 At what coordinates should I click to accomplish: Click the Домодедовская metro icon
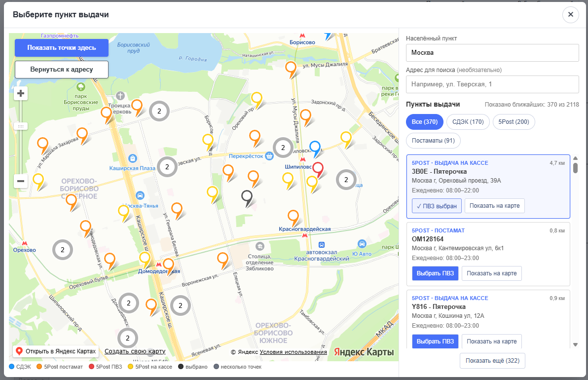pyautogui.click(x=159, y=265)
